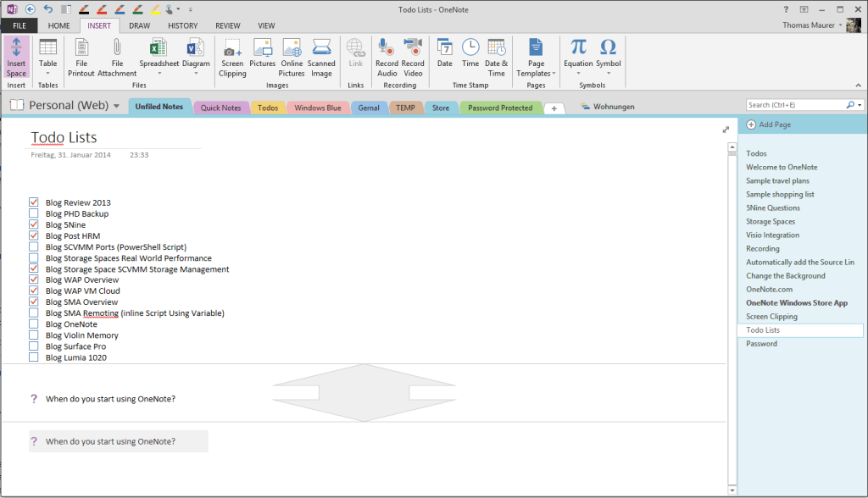Insert Online Pictures
This screenshot has height=498, width=868.
pos(292,58)
